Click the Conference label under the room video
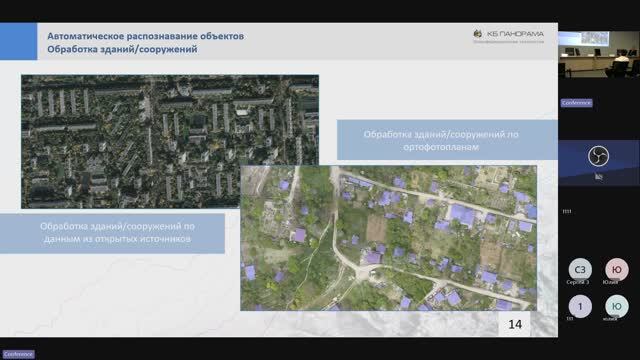The width and height of the screenshot is (640, 360). point(576,103)
